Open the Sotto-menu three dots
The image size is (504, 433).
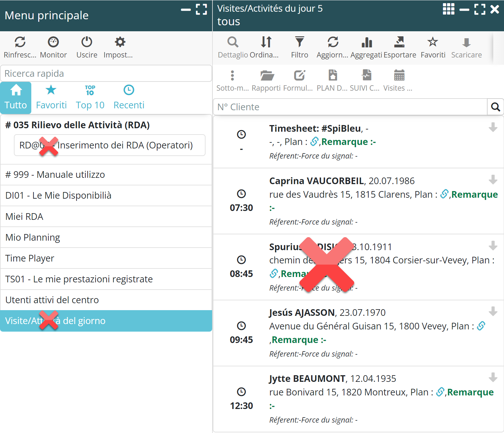[232, 75]
